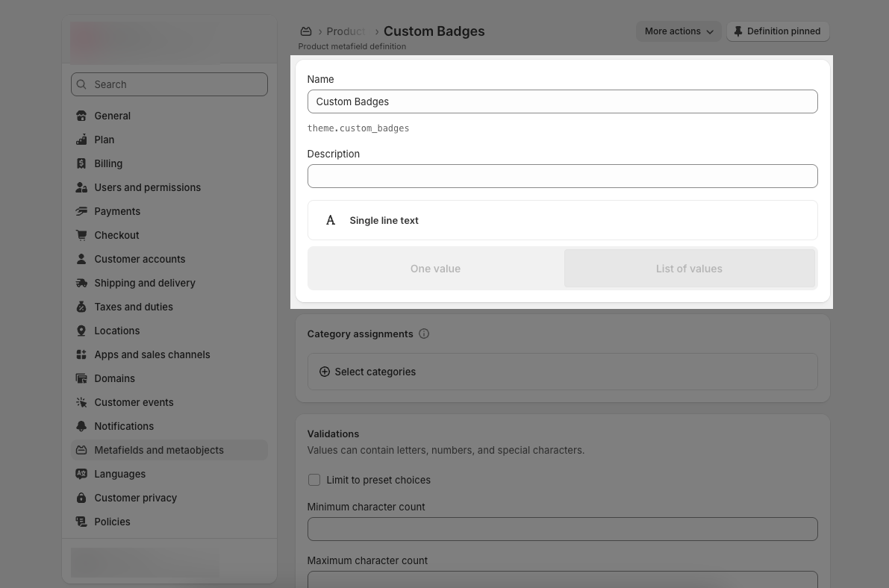Screen dimensions: 889x588
Task: Select the One value option
Action: [435, 269]
